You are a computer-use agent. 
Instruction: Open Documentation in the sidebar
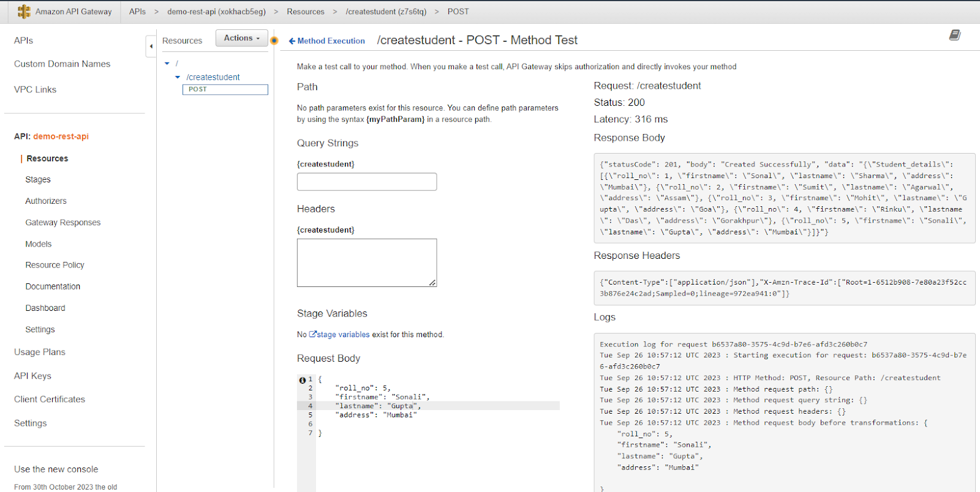tap(53, 286)
